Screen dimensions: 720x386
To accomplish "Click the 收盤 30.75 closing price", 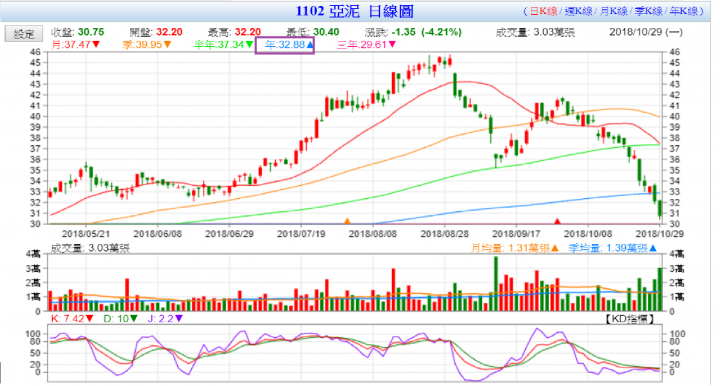I will (x=78, y=32).
